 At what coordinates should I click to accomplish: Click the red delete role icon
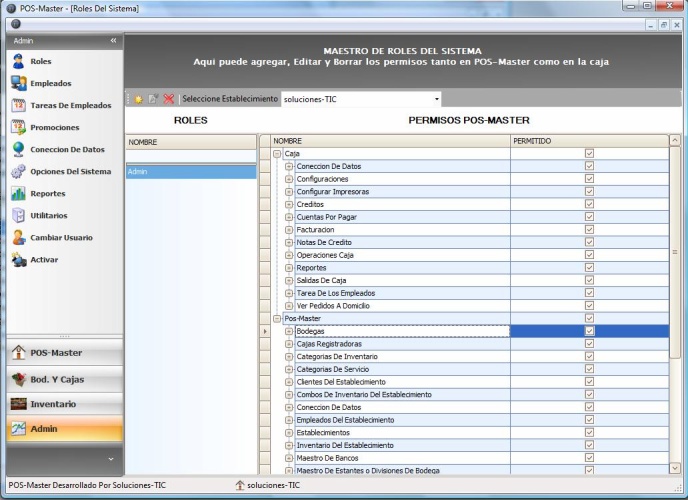(x=168, y=99)
